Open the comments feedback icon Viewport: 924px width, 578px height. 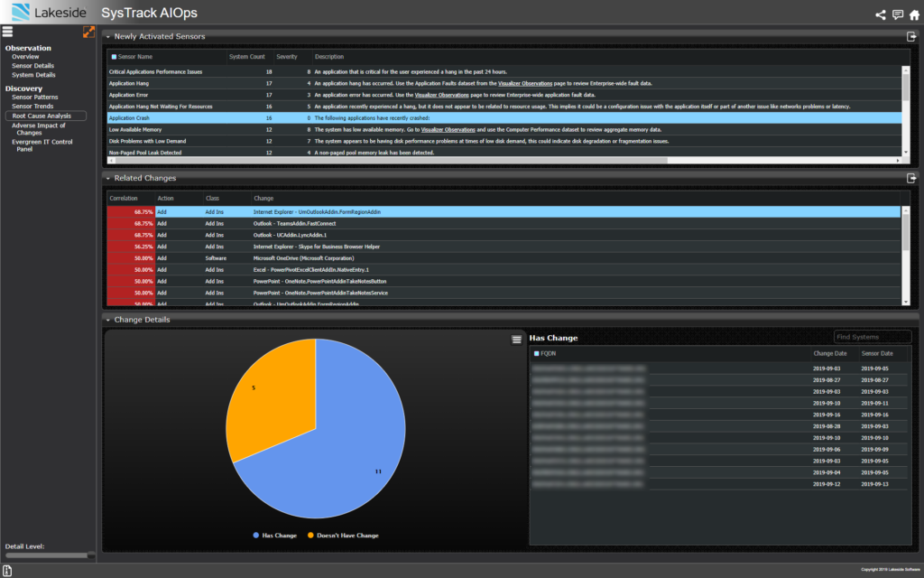(898, 14)
